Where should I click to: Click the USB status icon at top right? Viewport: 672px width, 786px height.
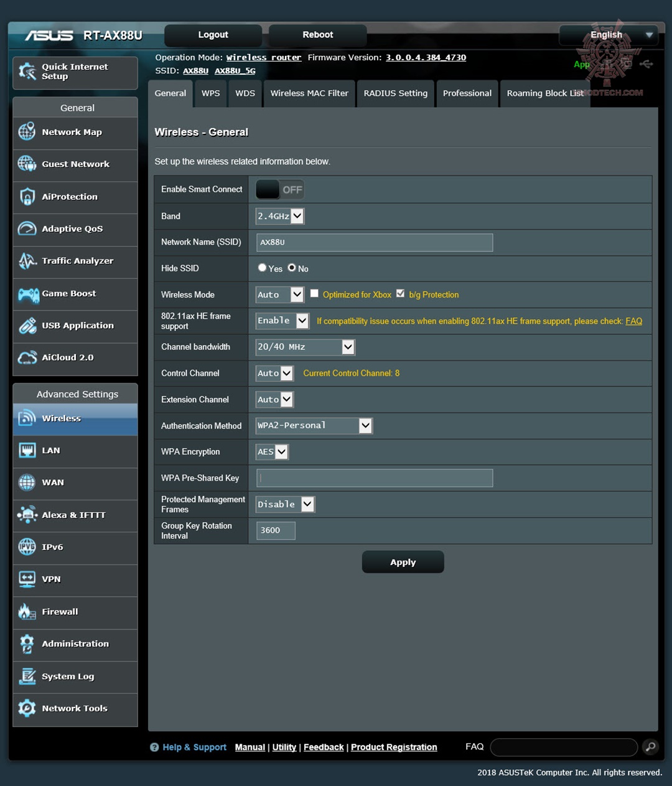(646, 64)
